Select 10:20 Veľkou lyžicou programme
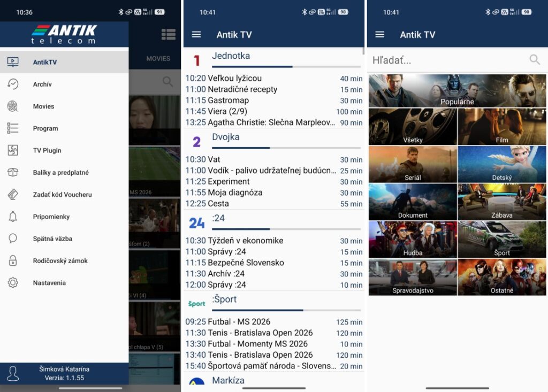Image resolution: width=548 pixels, height=392 pixels. point(274,78)
